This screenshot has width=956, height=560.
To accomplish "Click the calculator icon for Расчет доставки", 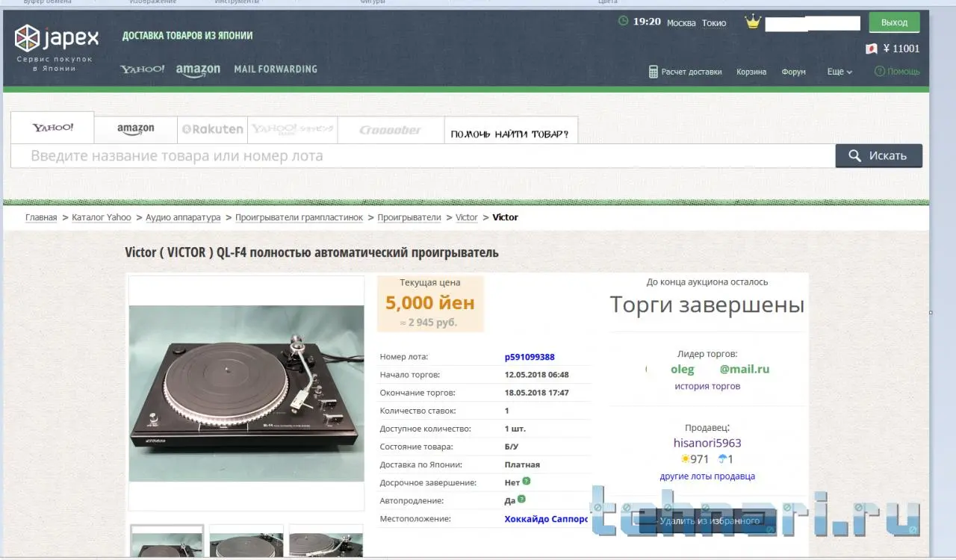I will tap(654, 72).
